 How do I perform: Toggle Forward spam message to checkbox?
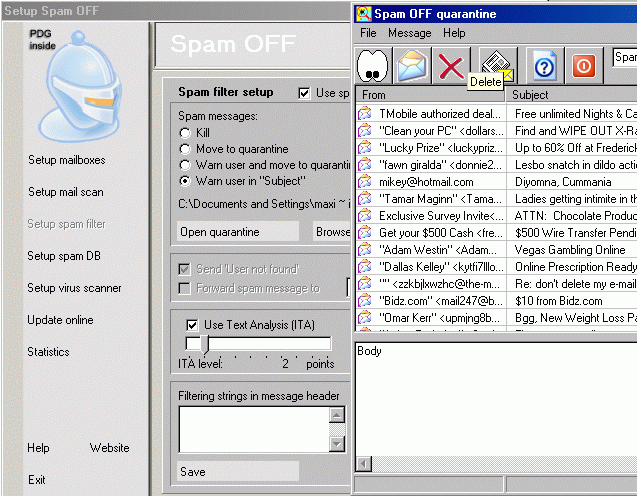click(184, 288)
